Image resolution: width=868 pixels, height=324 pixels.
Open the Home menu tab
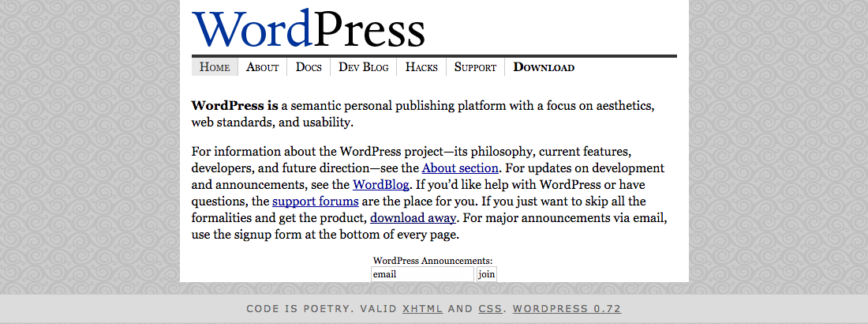click(x=215, y=67)
